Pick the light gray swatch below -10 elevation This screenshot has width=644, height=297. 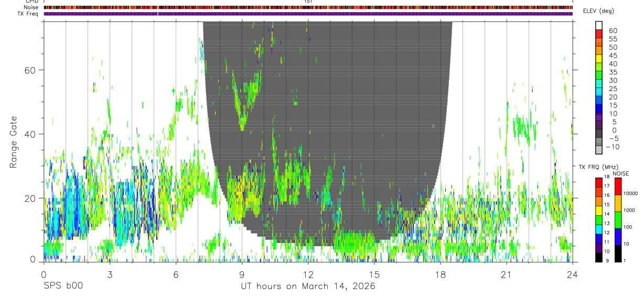[x=599, y=150]
